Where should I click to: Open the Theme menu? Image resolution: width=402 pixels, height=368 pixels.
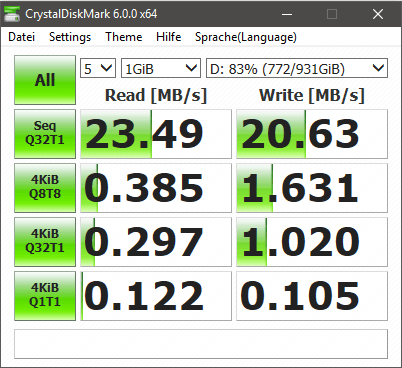pyautogui.click(x=124, y=37)
